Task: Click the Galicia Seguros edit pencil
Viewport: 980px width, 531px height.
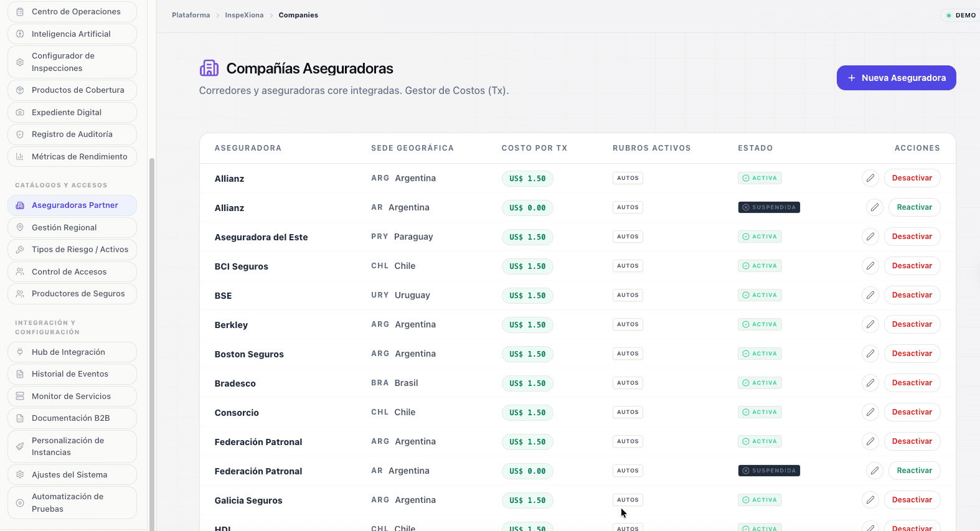Action: click(870, 500)
